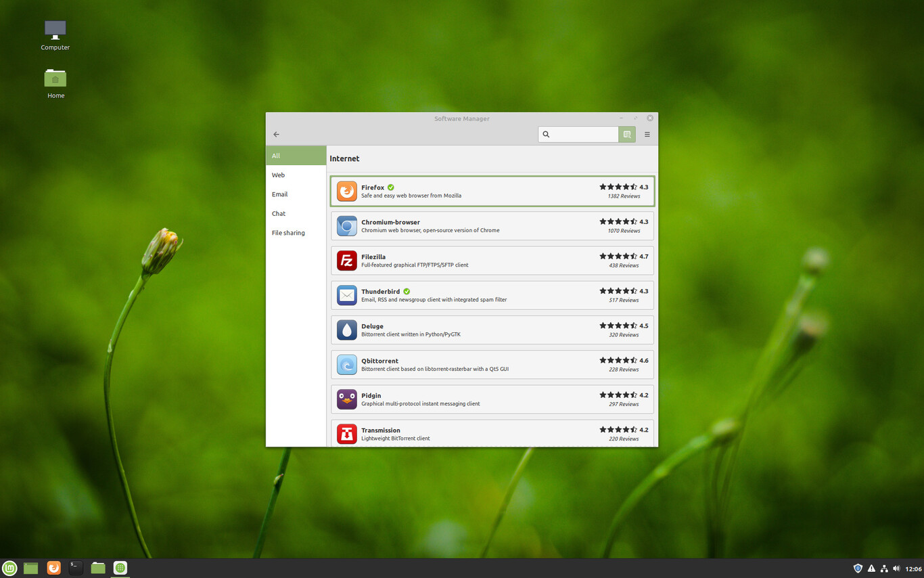
Task: Select the Qbittorrent app icon
Action: 346,364
